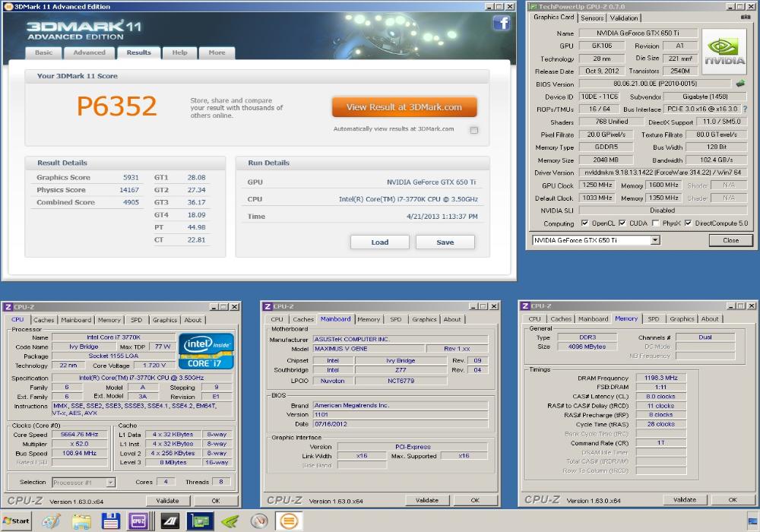Click the P6352 score text
Image resolution: width=760 pixels, height=532 pixels.
coord(117,106)
